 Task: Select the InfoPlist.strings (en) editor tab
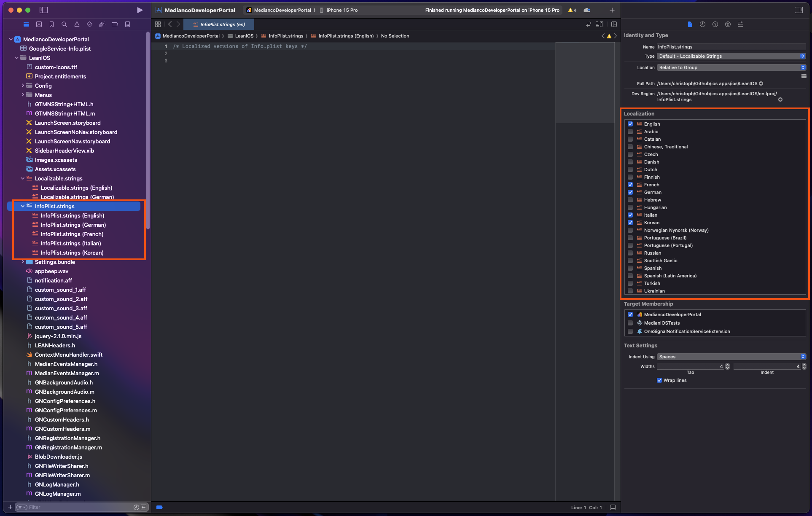[219, 24]
